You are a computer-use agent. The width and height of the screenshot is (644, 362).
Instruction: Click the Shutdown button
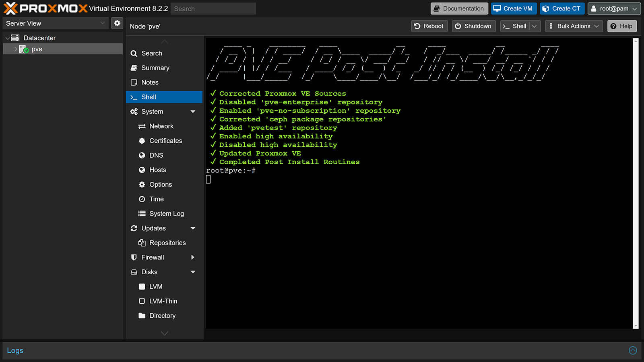click(474, 26)
